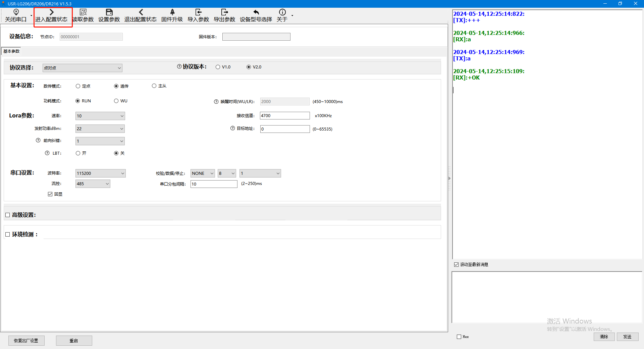
Task: Open dropdown arrow next to 关闭串口
Action: click(x=31, y=16)
